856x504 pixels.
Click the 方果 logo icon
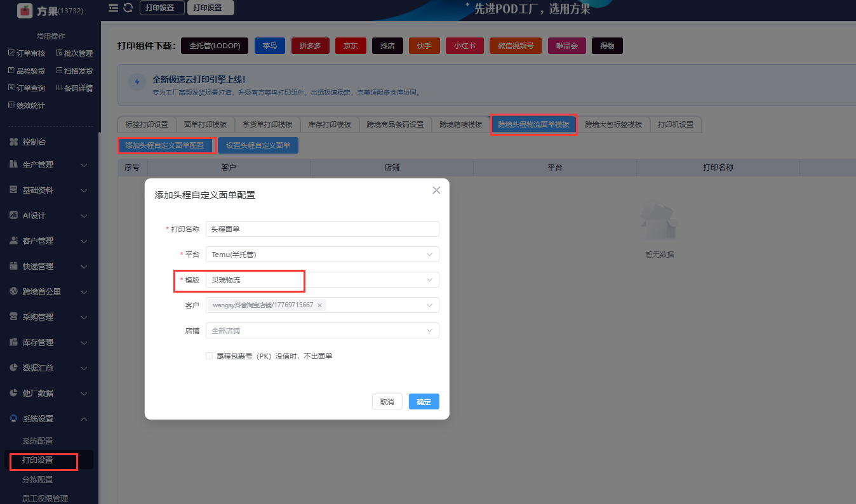click(25, 10)
